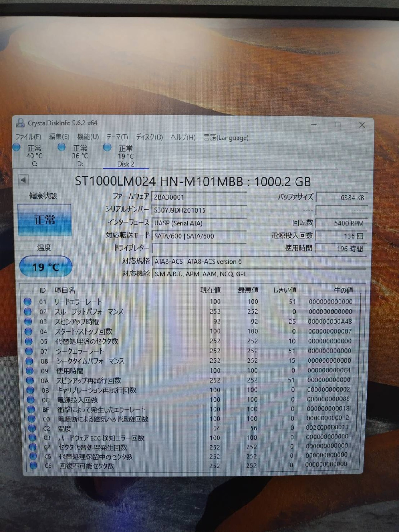This screenshot has width=399, height=532.
Task: Click status dot for 代替処理保留中のセクタ数 row
Action: tap(33, 457)
